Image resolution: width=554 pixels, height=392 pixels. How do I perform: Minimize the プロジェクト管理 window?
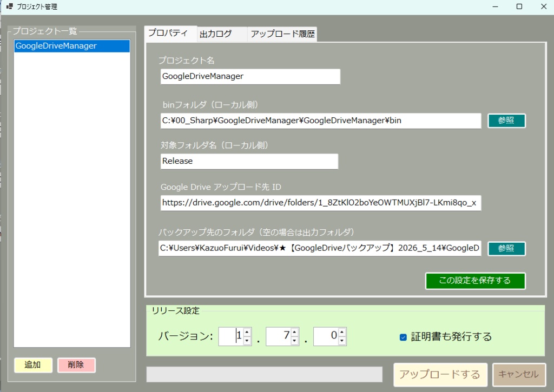(x=496, y=6)
